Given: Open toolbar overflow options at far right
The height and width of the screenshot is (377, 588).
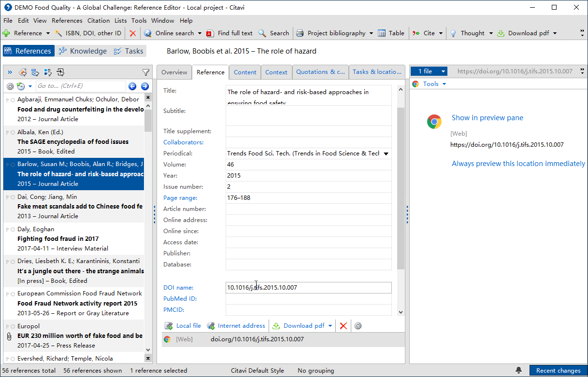Looking at the screenshot, I should (583, 33).
